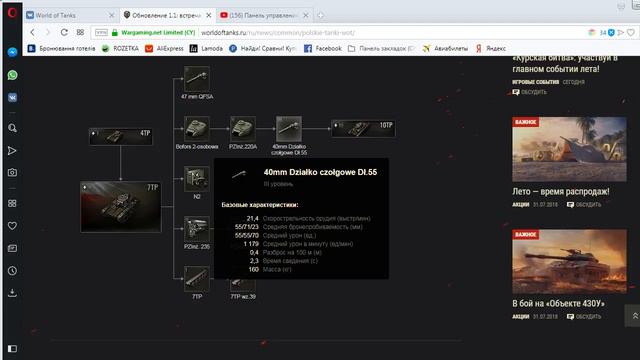This screenshot has height=360, width=640.
Task: Close the Обновление 1.1 tab
Action: tap(209, 16)
